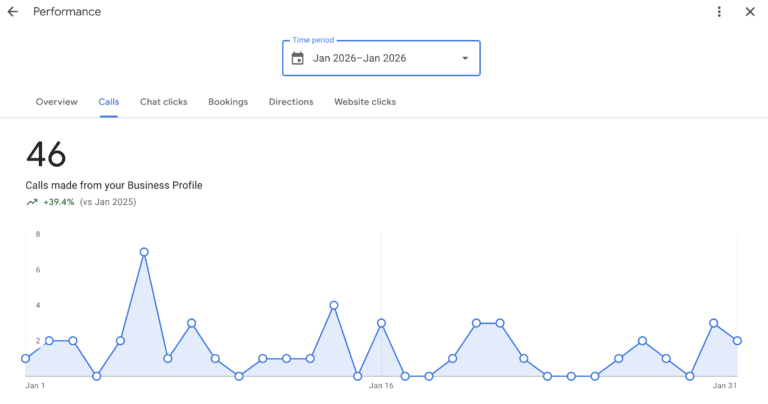Image resolution: width=768 pixels, height=404 pixels.
Task: Open the Website clicks tab
Action: tap(365, 102)
